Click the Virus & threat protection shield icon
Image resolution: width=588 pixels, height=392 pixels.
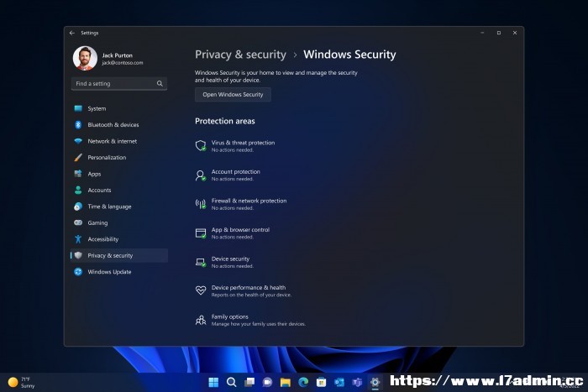click(201, 145)
